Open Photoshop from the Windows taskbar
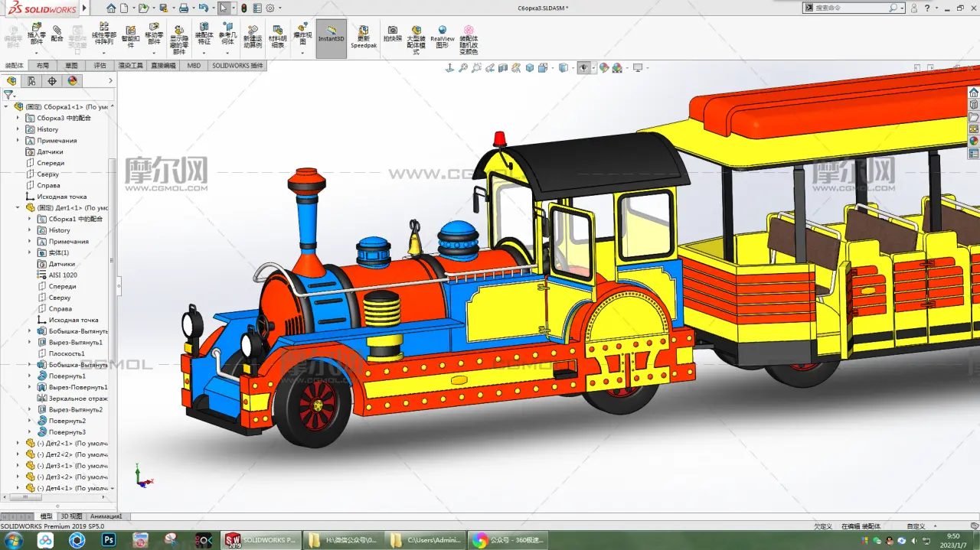980x550 pixels. (x=108, y=541)
